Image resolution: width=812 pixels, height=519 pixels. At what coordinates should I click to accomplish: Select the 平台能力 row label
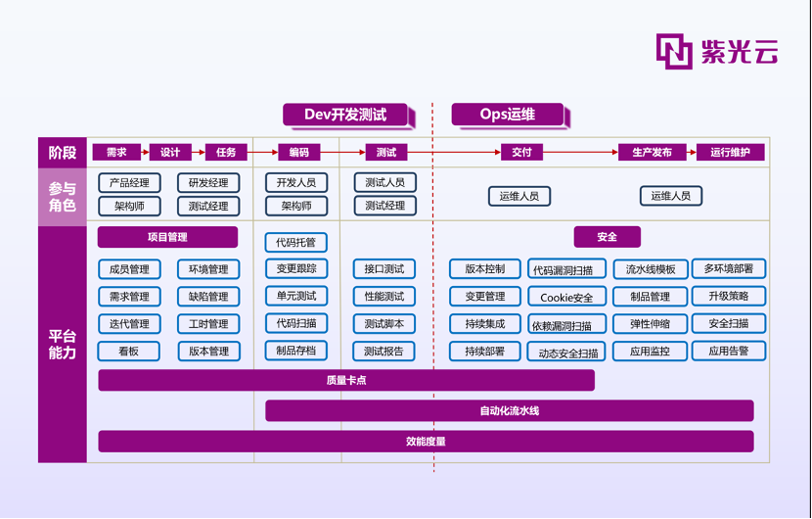63,345
